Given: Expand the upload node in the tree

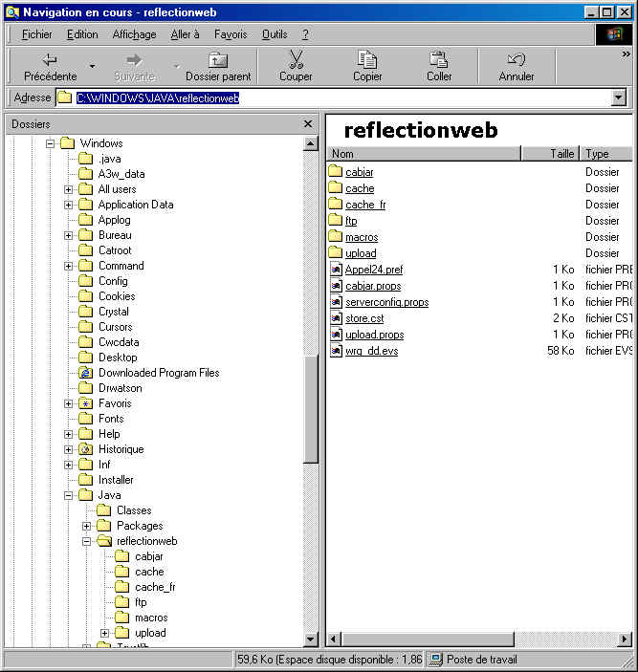Looking at the screenshot, I should pyautogui.click(x=104, y=634).
